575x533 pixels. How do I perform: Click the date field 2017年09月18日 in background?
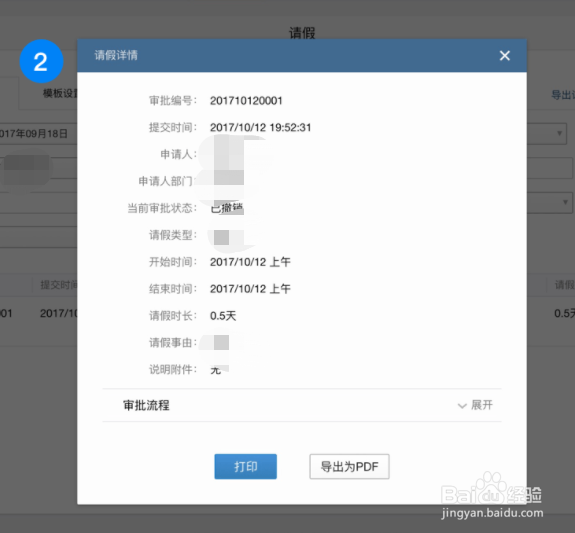(x=38, y=134)
